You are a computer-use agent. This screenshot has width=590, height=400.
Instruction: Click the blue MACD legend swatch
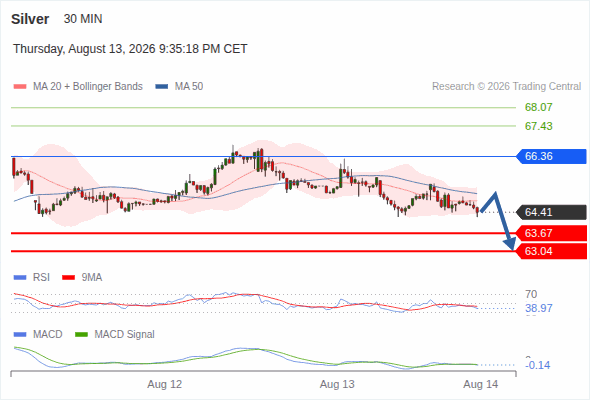(20, 335)
